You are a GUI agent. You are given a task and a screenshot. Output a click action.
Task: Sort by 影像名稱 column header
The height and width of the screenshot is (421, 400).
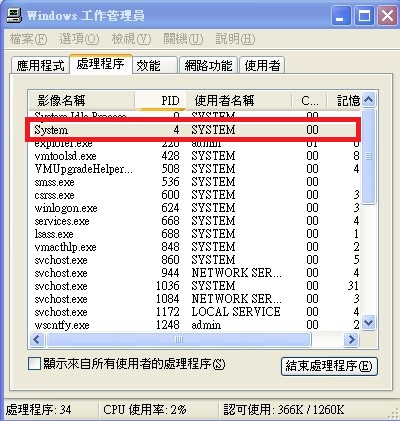pos(81,100)
